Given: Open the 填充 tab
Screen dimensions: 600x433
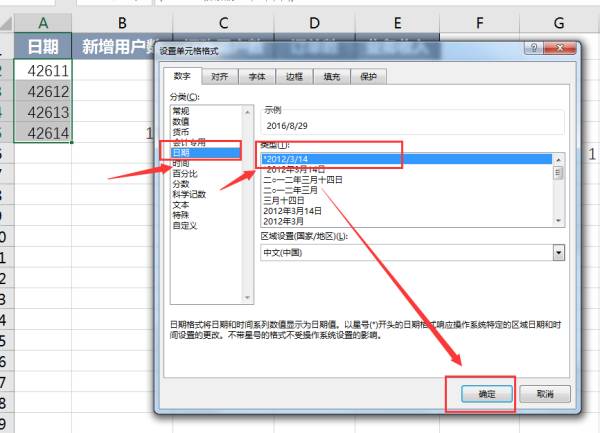Looking at the screenshot, I should [x=331, y=77].
